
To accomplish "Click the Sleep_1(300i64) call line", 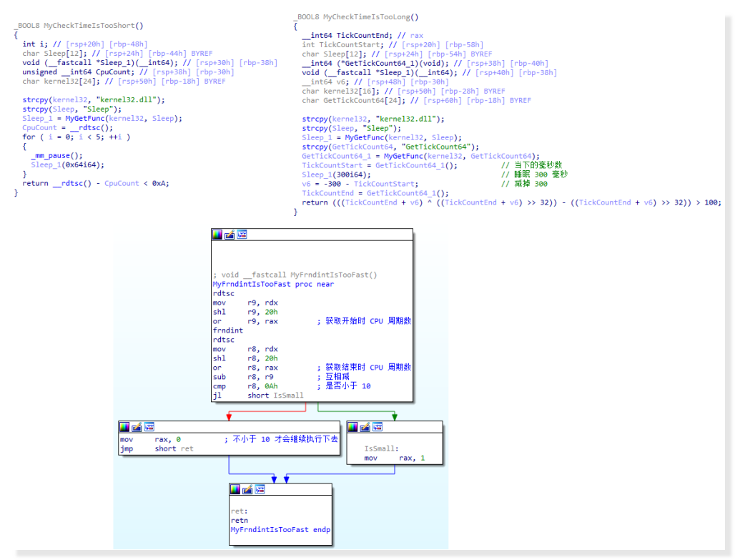I will coord(336,175).
